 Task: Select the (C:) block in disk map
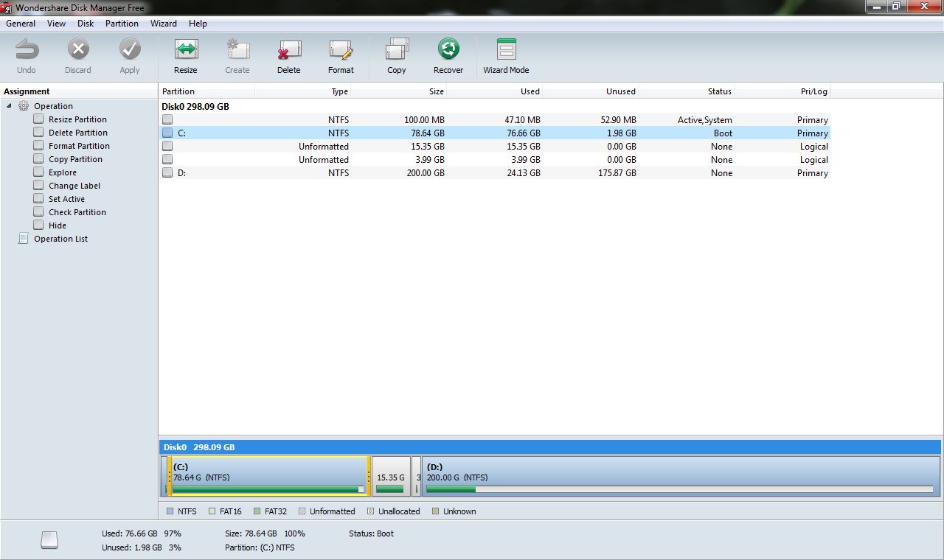pos(268,476)
